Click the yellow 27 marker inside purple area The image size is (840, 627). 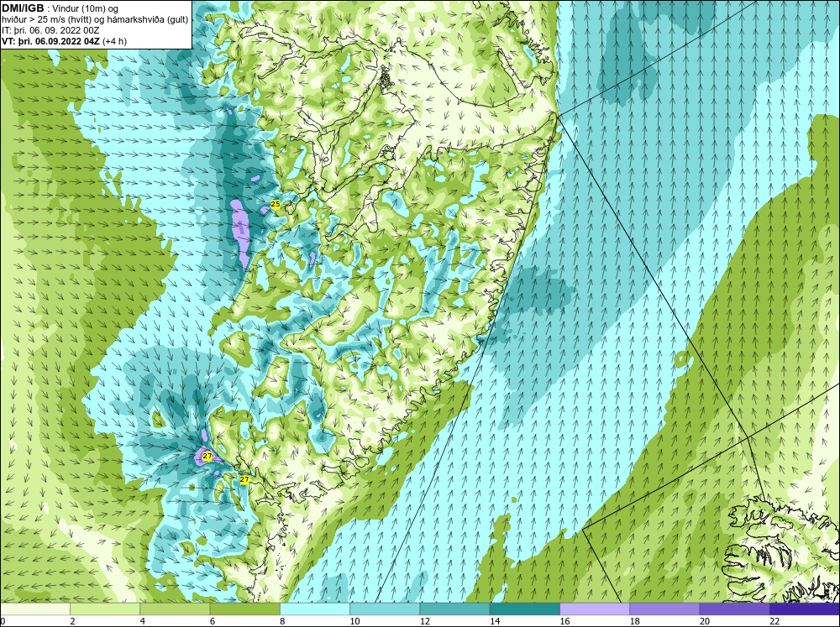point(207,457)
